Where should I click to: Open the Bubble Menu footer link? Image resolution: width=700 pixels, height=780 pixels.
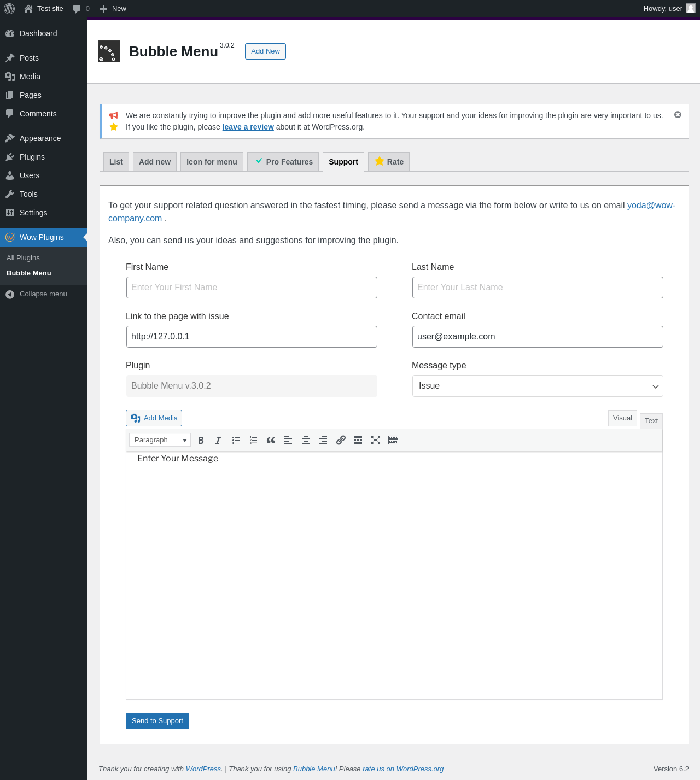(x=314, y=769)
